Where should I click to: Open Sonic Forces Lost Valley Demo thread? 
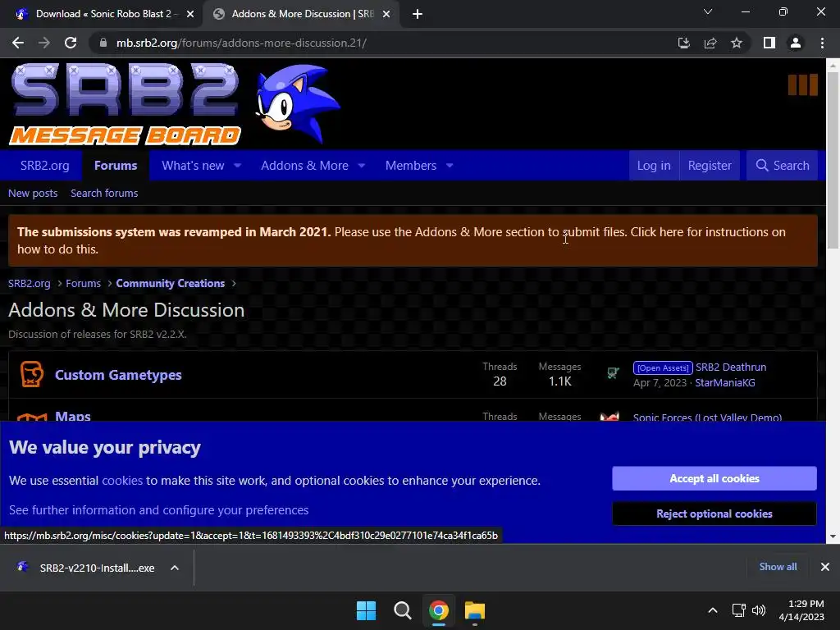tap(707, 418)
